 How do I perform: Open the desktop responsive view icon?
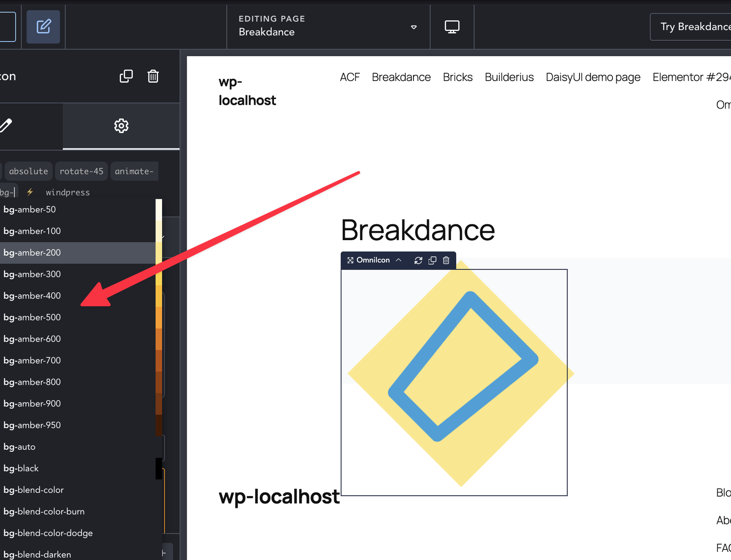tap(452, 27)
